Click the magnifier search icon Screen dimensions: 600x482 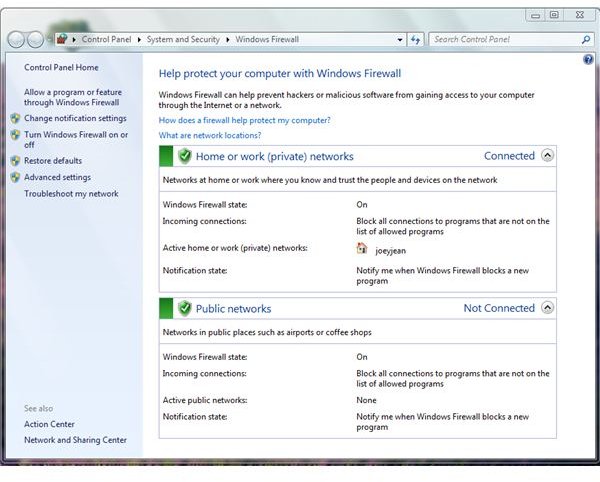585,39
